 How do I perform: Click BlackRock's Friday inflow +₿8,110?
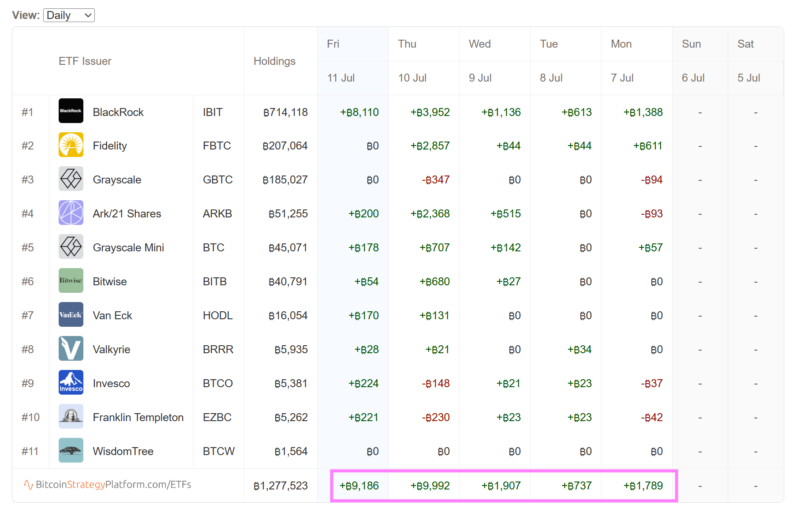pyautogui.click(x=359, y=112)
